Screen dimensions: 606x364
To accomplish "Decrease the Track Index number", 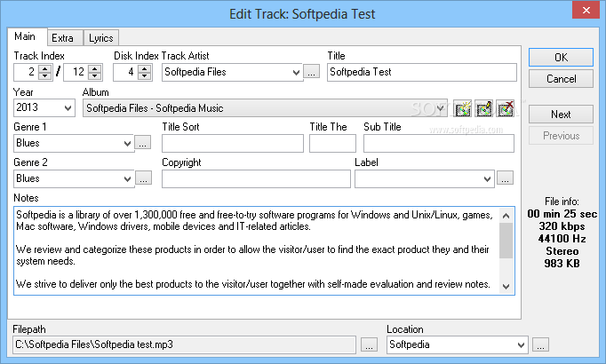I will coord(44,75).
